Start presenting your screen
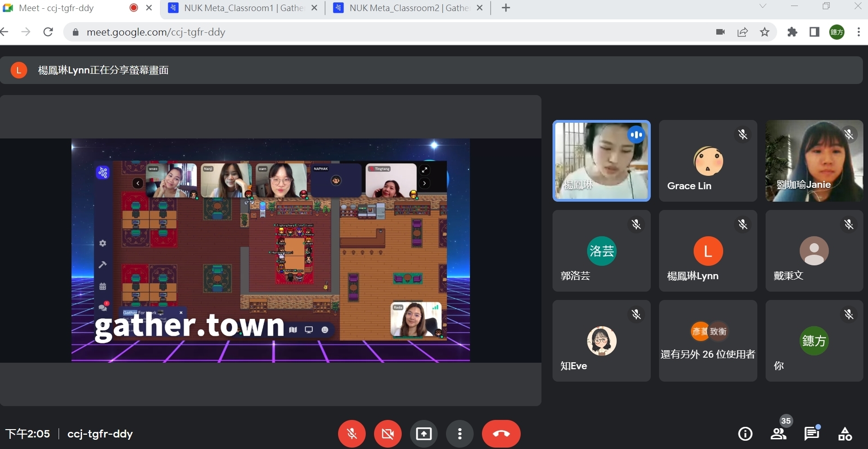The width and height of the screenshot is (868, 449). click(x=424, y=434)
